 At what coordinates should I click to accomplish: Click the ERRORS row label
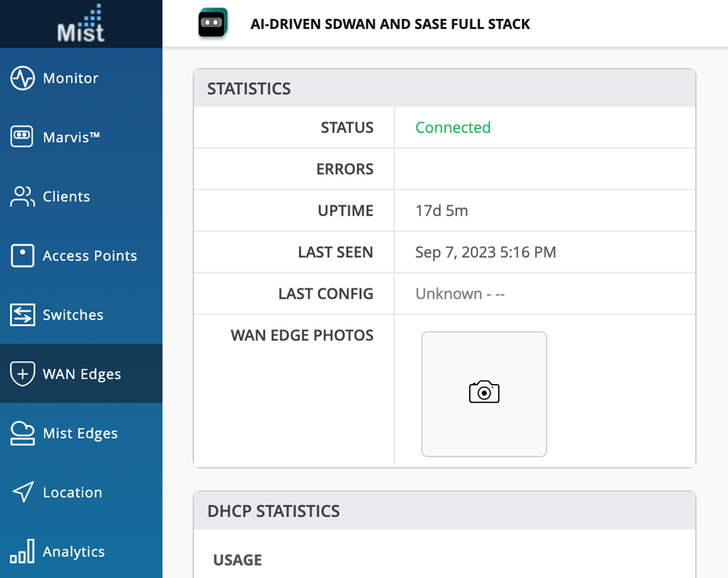tap(344, 169)
